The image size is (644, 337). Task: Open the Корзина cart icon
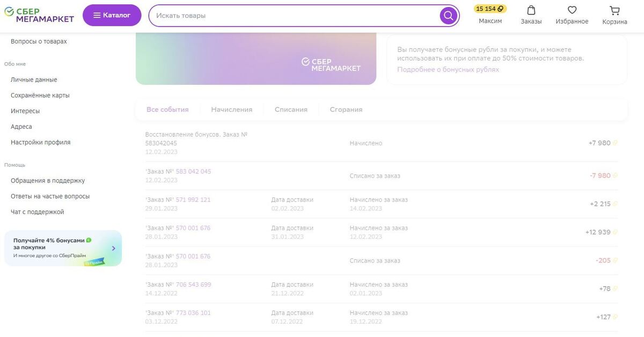click(614, 10)
